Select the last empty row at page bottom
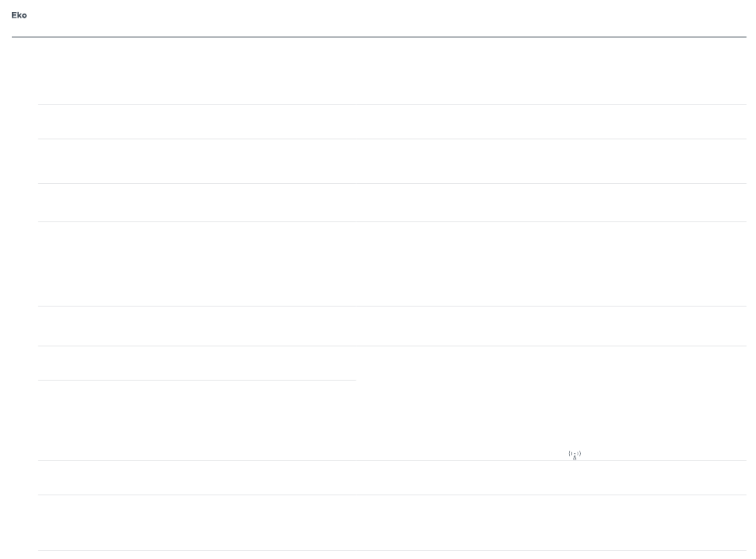 [x=392, y=523]
